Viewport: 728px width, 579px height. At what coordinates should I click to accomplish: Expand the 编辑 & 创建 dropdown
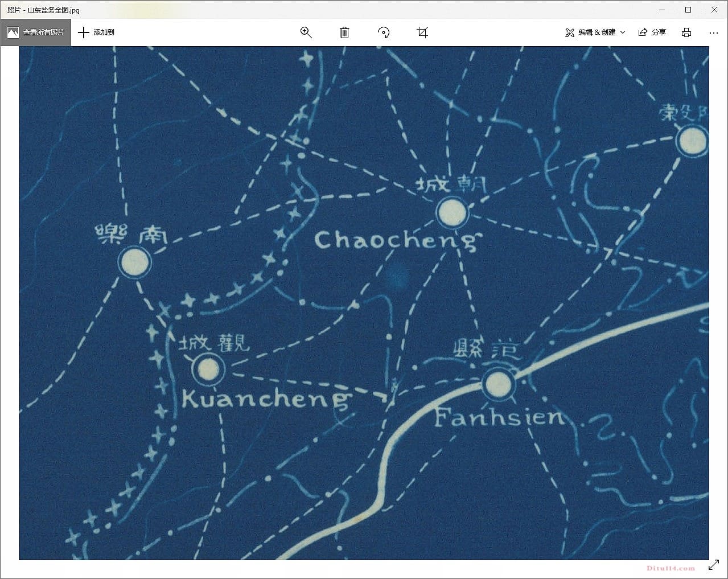pyautogui.click(x=595, y=32)
